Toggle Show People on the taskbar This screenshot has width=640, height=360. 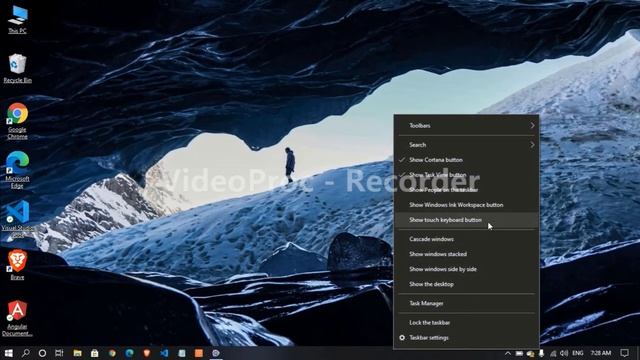pos(466,190)
